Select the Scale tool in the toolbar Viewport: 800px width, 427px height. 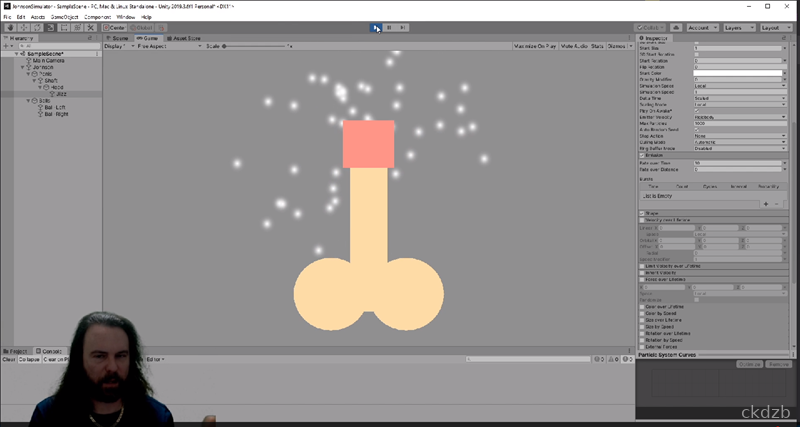click(x=51, y=28)
